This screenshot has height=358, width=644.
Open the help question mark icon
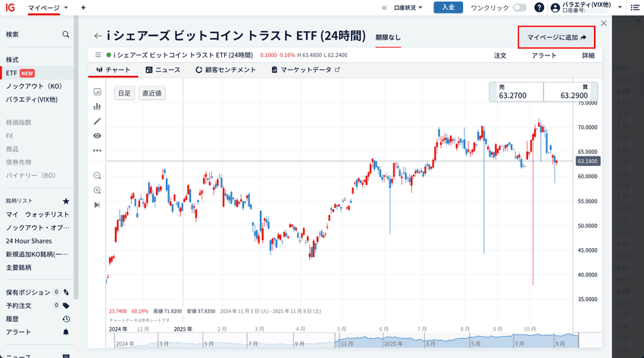pos(539,8)
